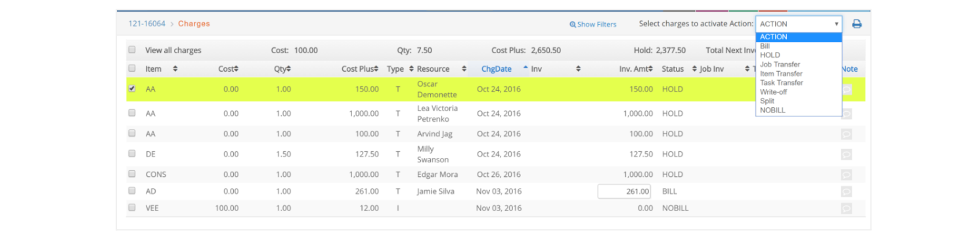Click the printer icon

click(x=857, y=24)
